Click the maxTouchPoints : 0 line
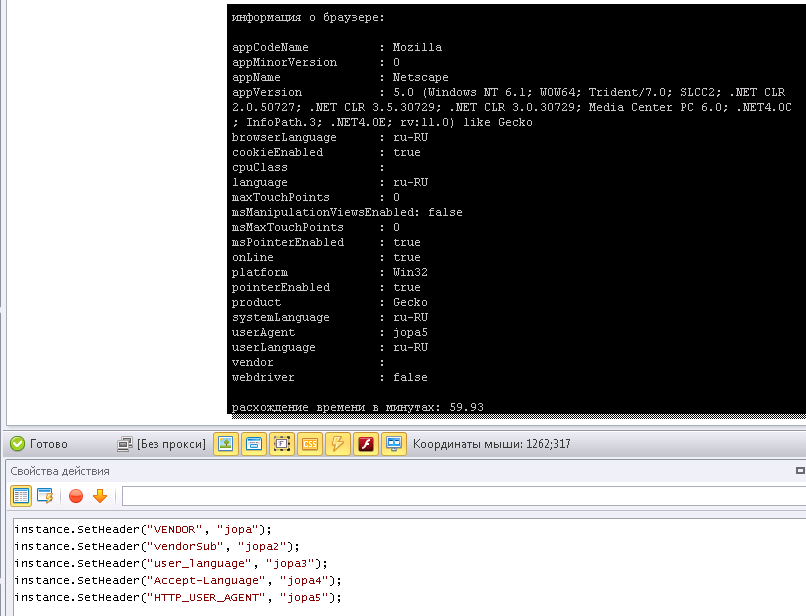 (x=316, y=197)
